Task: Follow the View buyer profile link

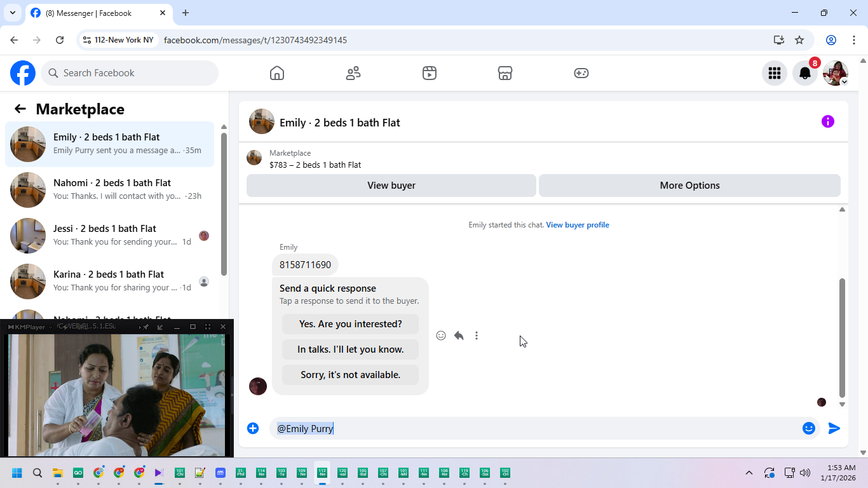Action: click(x=578, y=225)
